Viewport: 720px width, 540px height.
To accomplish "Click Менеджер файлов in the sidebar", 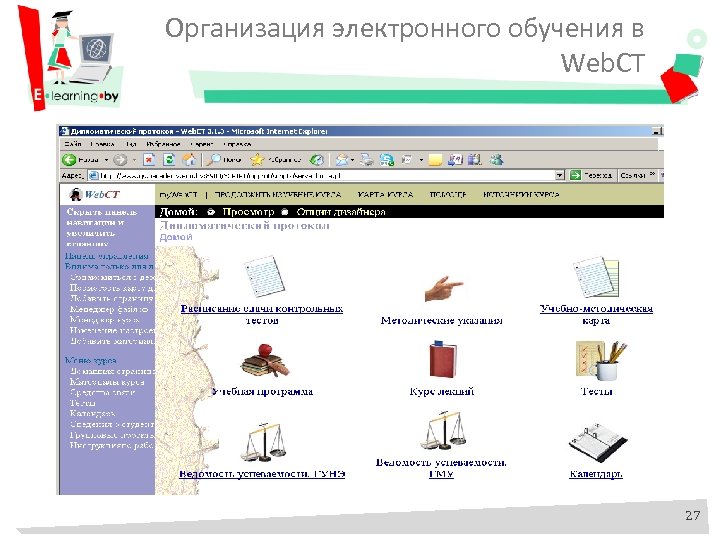I will click(109, 309).
